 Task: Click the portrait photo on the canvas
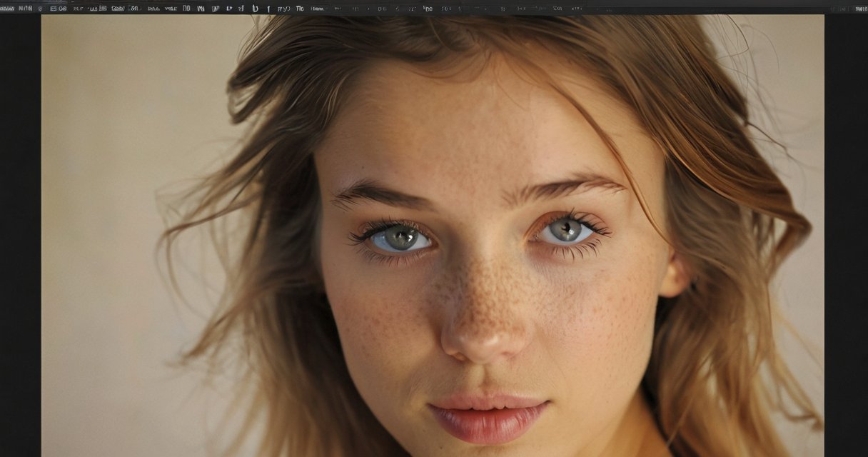pyautogui.click(x=433, y=236)
